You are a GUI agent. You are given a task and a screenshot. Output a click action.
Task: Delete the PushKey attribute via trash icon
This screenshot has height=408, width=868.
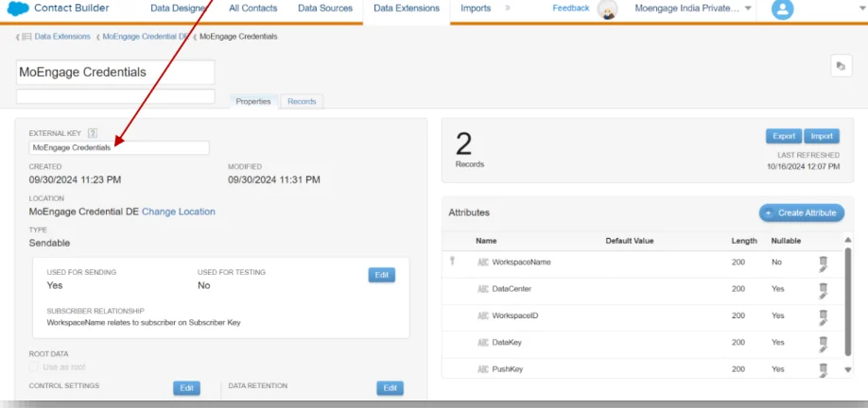pos(824,367)
